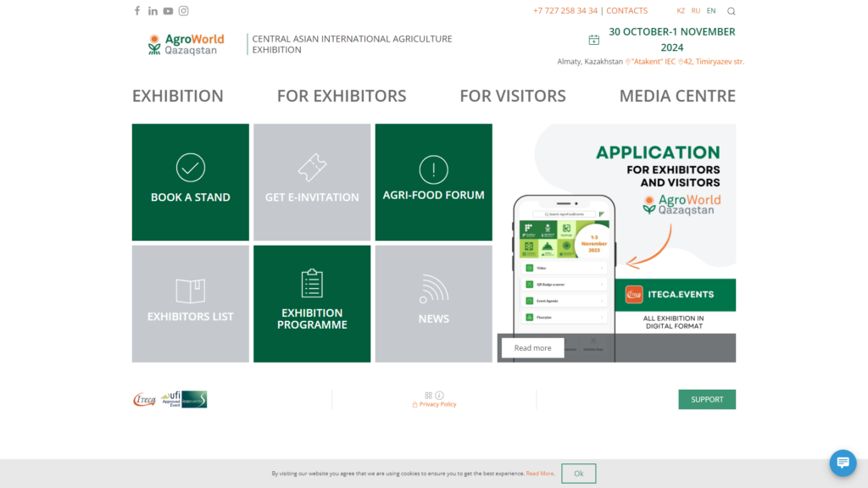Image resolution: width=868 pixels, height=488 pixels.
Task: Open the Exhibition menu
Action: coord(178,96)
